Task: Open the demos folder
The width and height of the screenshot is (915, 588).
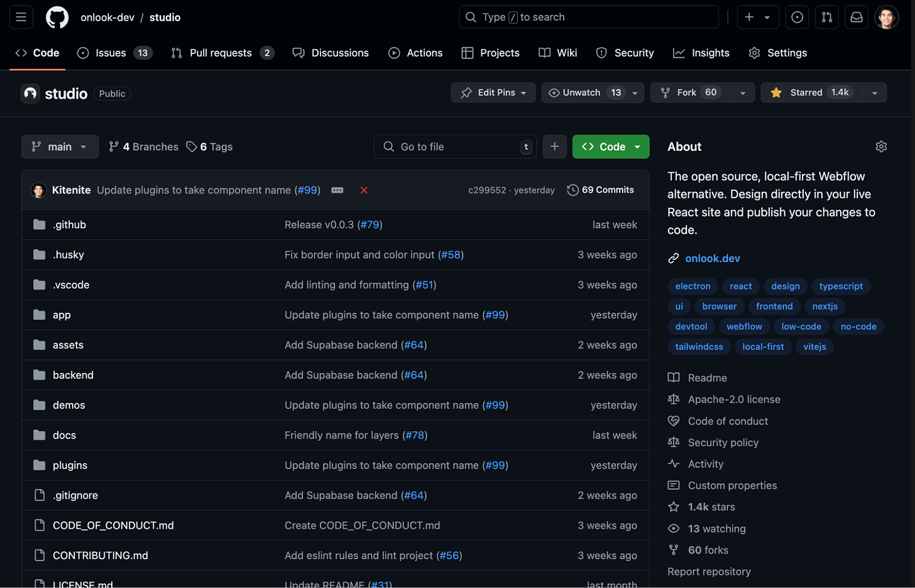Action: click(68, 405)
